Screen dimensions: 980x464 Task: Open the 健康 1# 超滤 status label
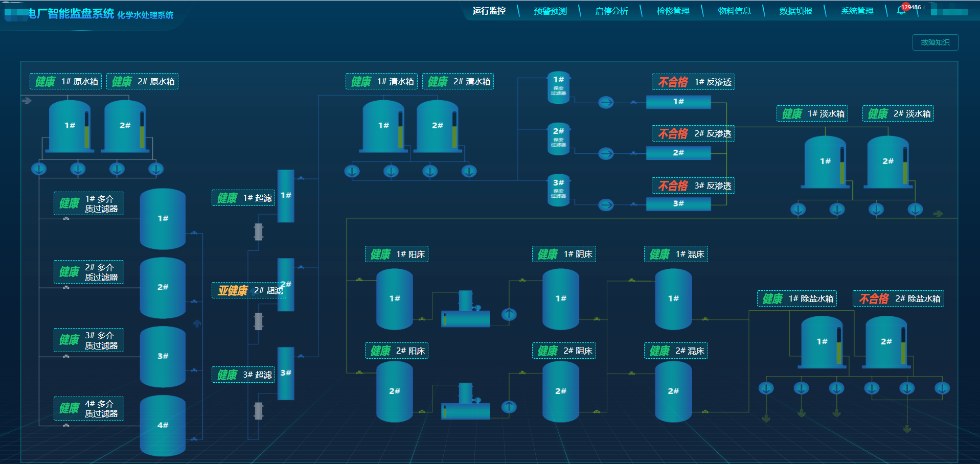point(243,198)
